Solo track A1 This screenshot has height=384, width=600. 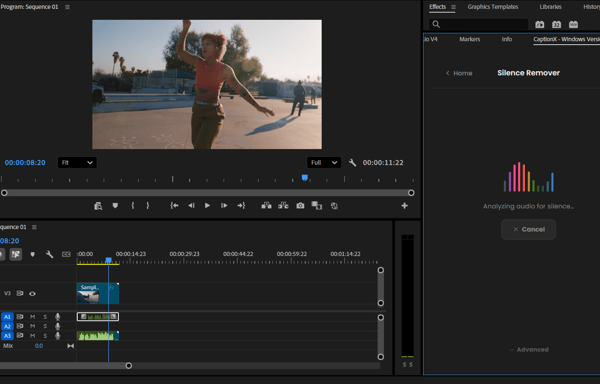45,317
